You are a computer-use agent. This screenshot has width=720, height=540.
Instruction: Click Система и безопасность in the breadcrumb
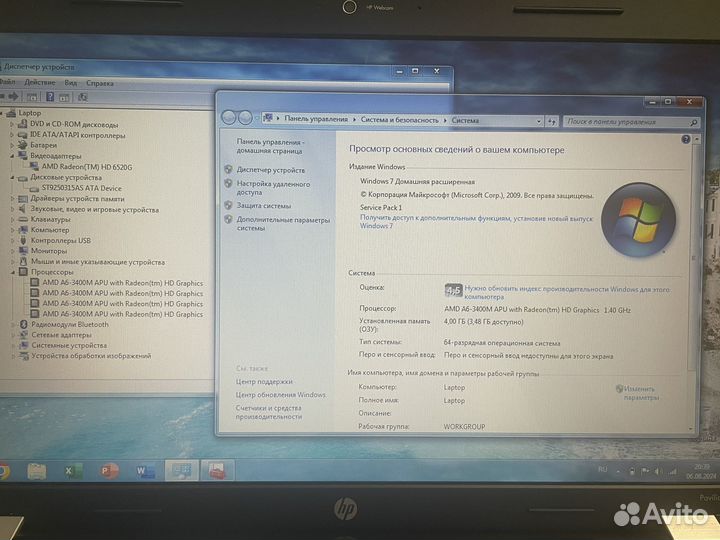pyautogui.click(x=399, y=120)
